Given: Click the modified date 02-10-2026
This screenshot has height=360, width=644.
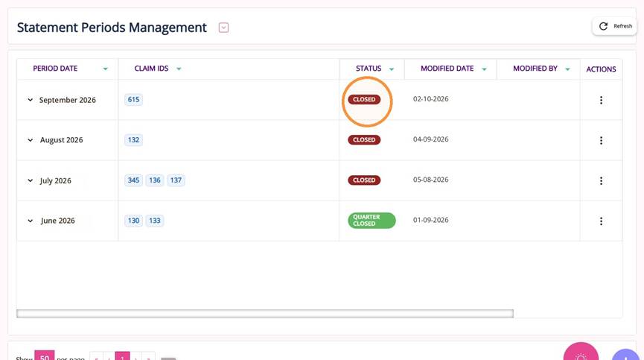Looking at the screenshot, I should tap(431, 99).
